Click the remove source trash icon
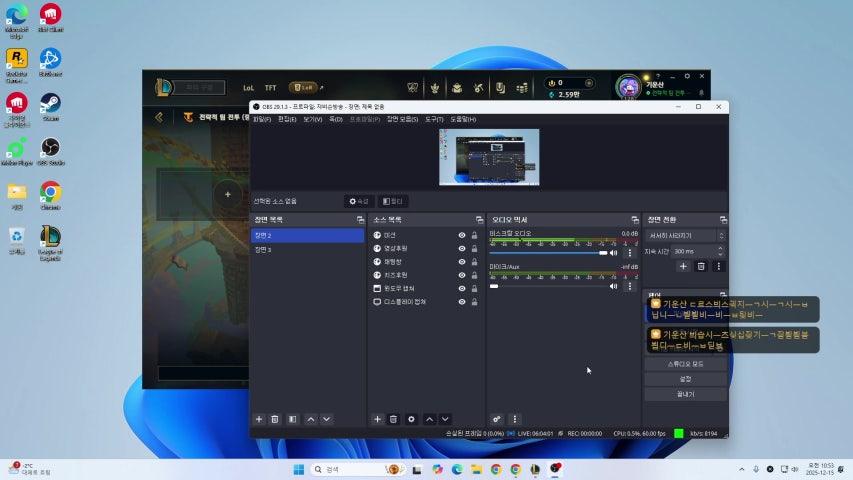Viewport: 853px width, 480px height. point(393,419)
